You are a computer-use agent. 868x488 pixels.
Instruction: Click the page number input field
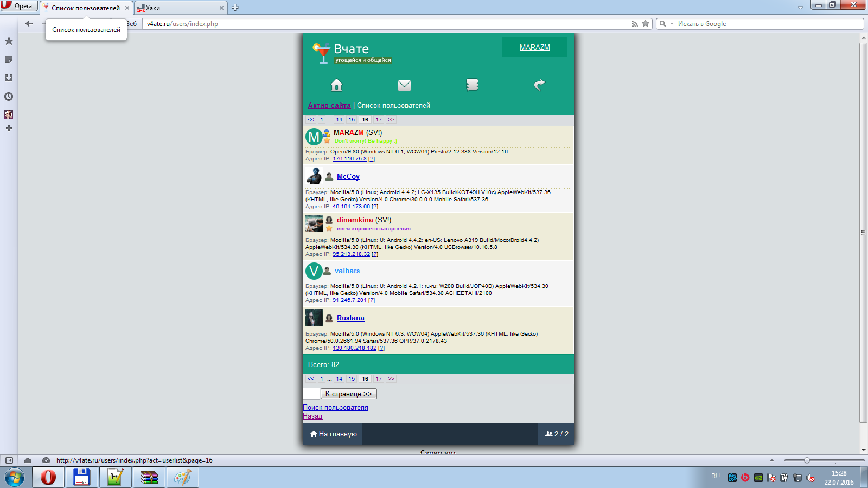[311, 394]
